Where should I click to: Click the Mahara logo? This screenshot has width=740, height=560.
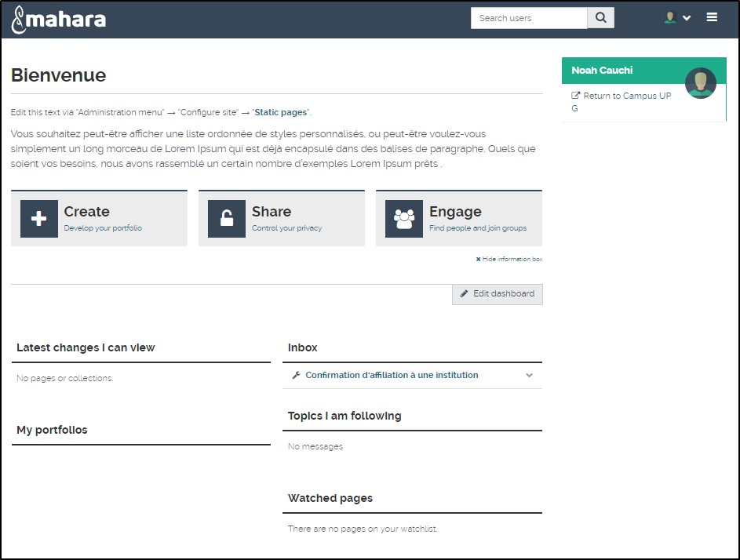click(x=59, y=19)
